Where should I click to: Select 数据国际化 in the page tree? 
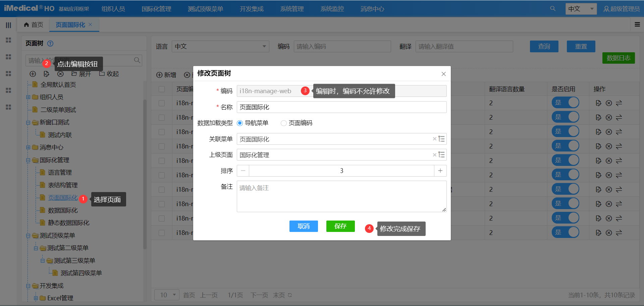(x=63, y=210)
